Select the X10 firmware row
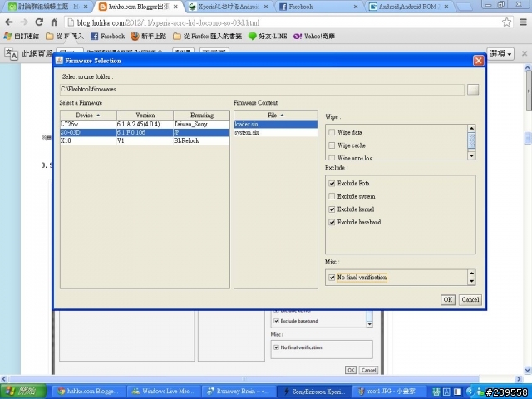 coord(145,140)
